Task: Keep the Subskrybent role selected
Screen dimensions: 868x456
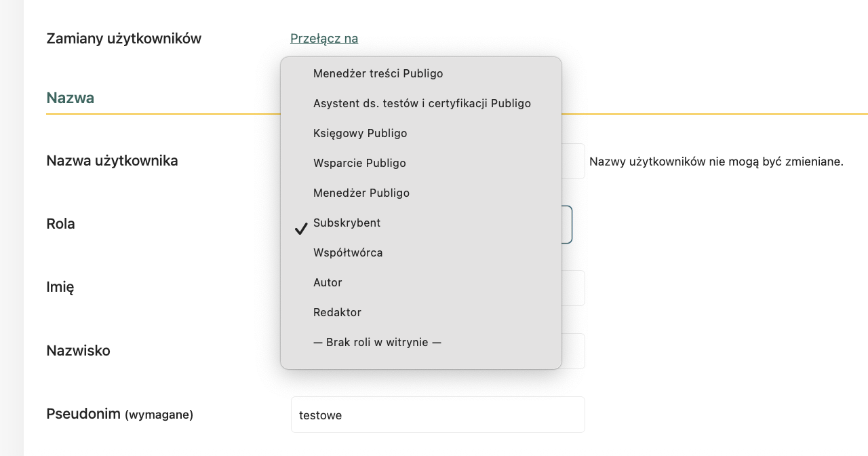Action: [347, 223]
